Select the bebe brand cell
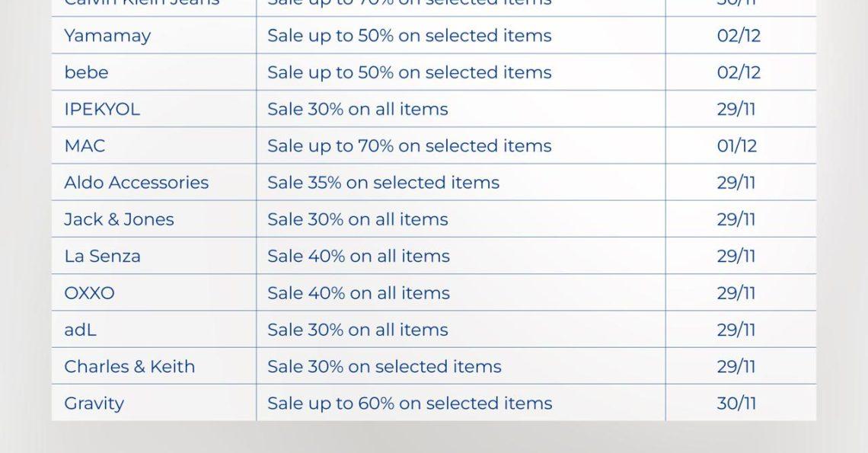Viewport: 868px width, 453px height. click(x=86, y=72)
